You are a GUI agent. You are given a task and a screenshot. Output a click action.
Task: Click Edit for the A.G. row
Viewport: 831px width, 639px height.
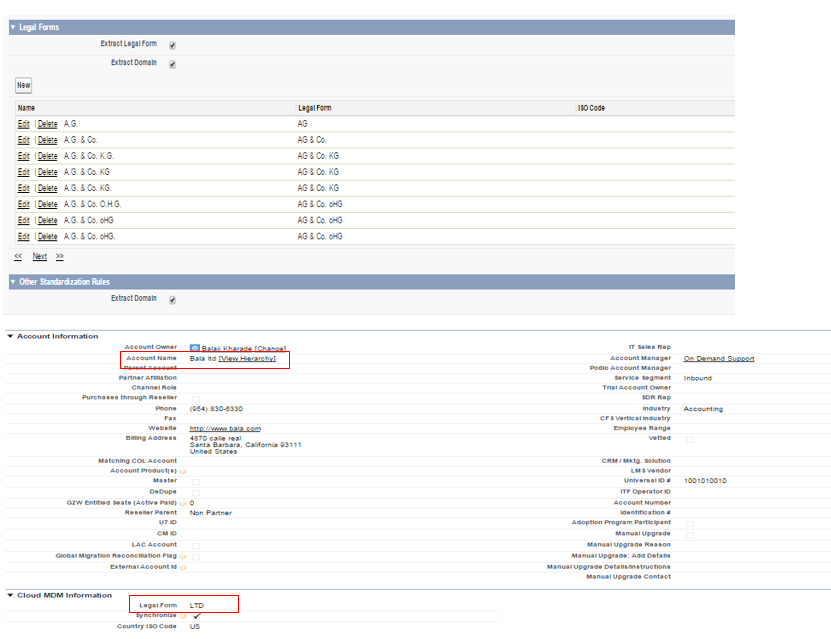pyautogui.click(x=23, y=124)
